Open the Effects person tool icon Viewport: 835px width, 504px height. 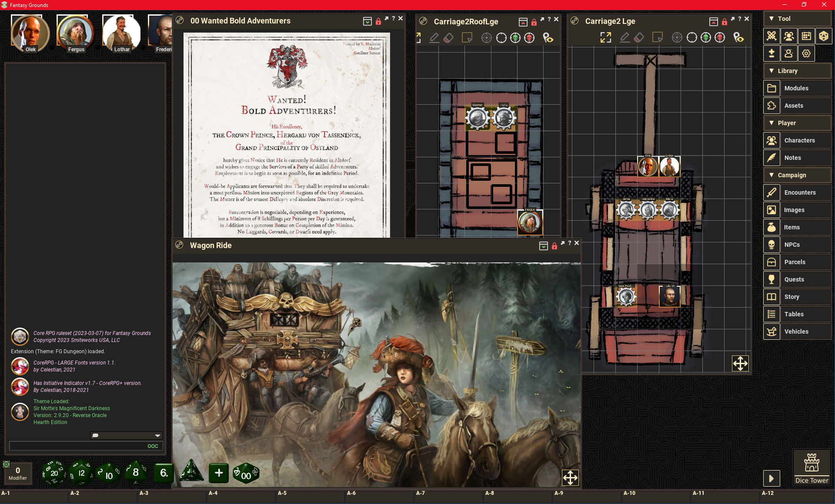(x=789, y=53)
